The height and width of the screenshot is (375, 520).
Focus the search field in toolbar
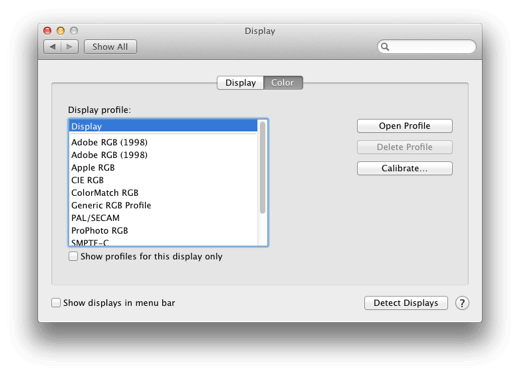[x=427, y=47]
